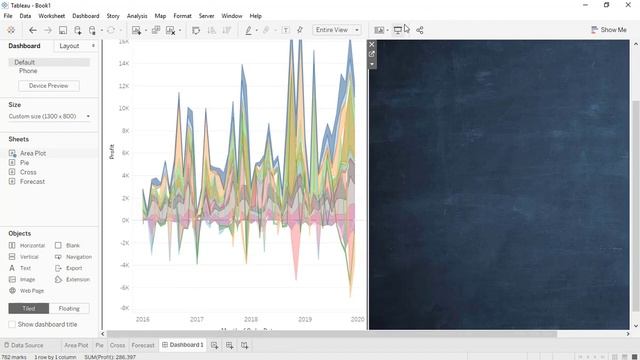Switch to the Forecast sheet tab

coord(143,345)
